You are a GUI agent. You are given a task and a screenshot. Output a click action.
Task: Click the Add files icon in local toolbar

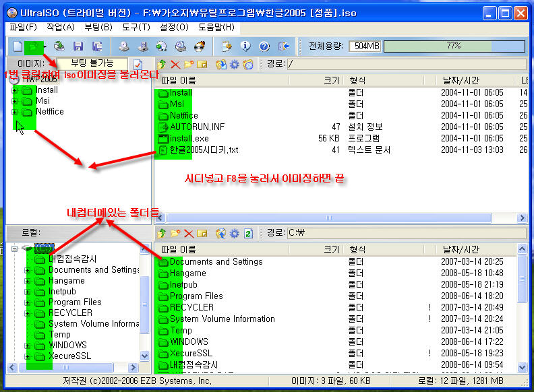tap(221, 234)
